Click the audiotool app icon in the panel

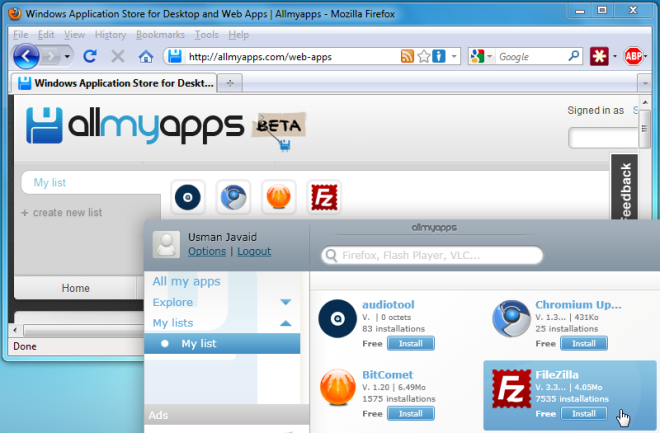[337, 319]
